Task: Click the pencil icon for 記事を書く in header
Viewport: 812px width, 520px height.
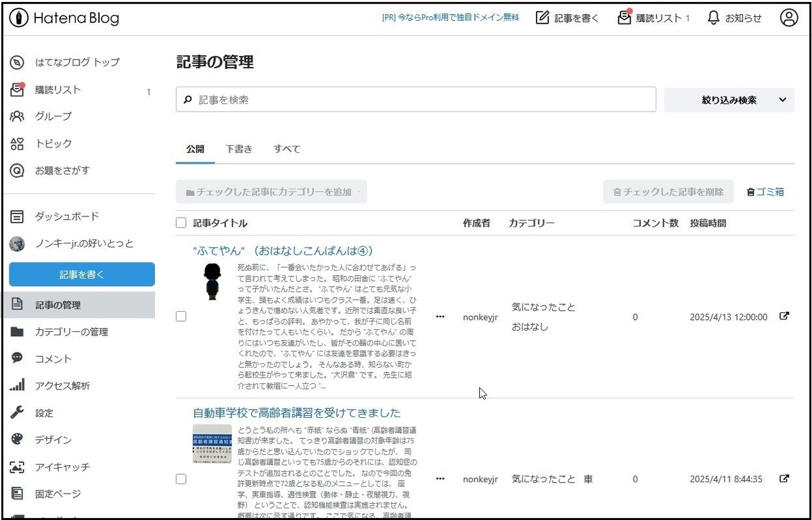Action: point(542,18)
